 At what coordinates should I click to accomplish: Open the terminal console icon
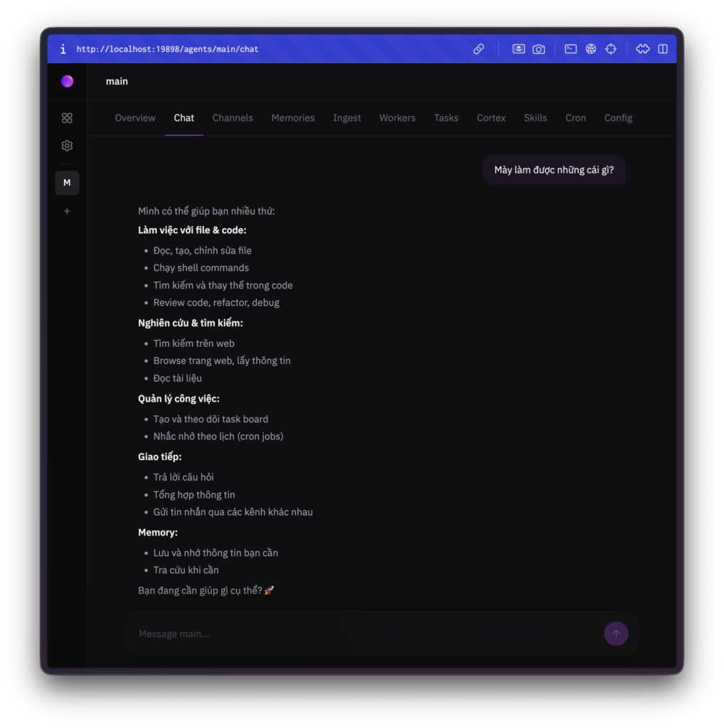(x=570, y=49)
